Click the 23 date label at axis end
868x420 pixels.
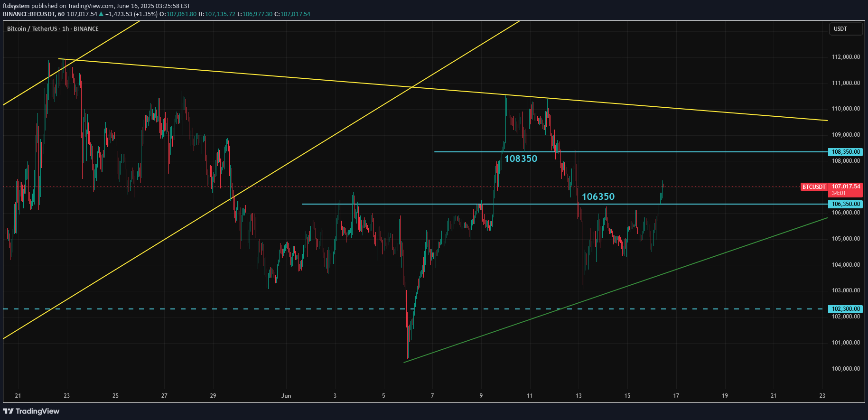(x=822, y=396)
